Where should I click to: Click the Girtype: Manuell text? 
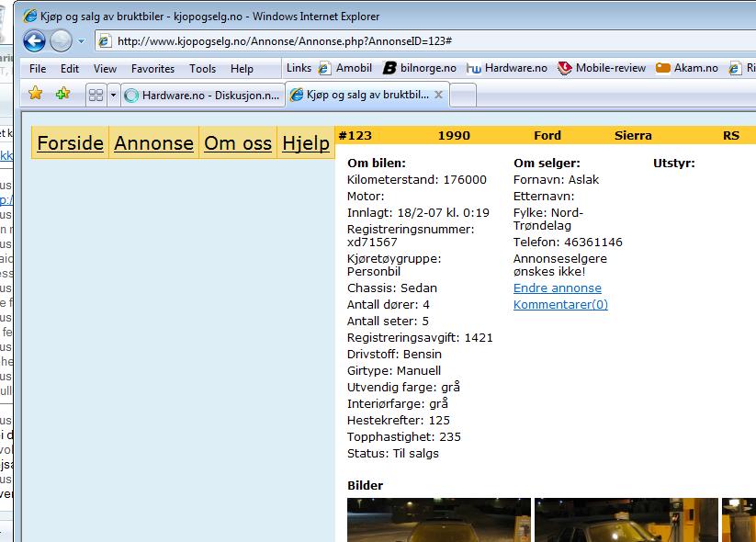coord(394,370)
